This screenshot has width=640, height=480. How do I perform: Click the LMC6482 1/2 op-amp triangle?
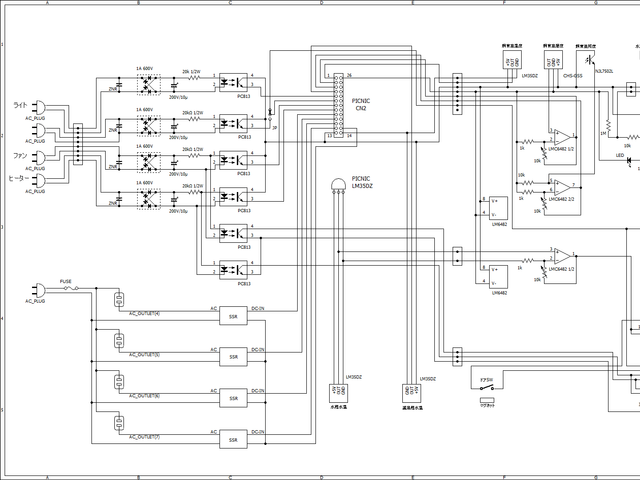[x=562, y=136]
